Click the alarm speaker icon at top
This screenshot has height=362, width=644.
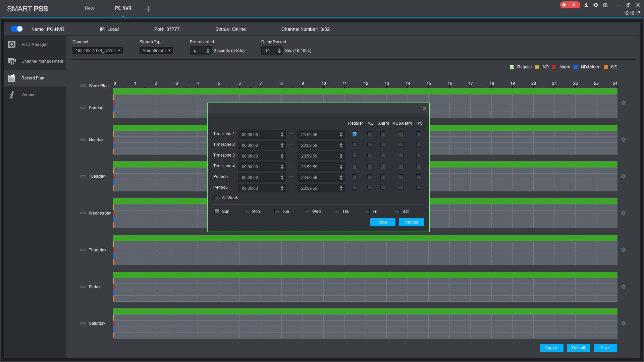[x=565, y=5]
